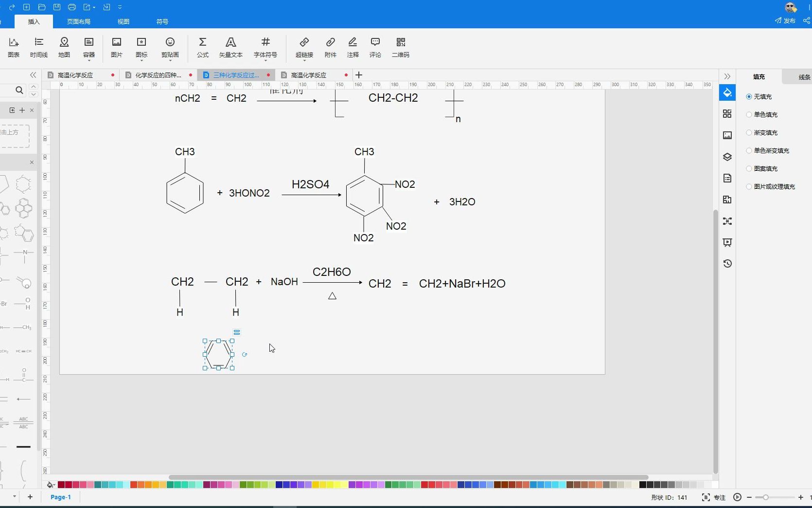The width and height of the screenshot is (812, 508).
Task: Open the 容器 container tool
Action: click(89, 48)
